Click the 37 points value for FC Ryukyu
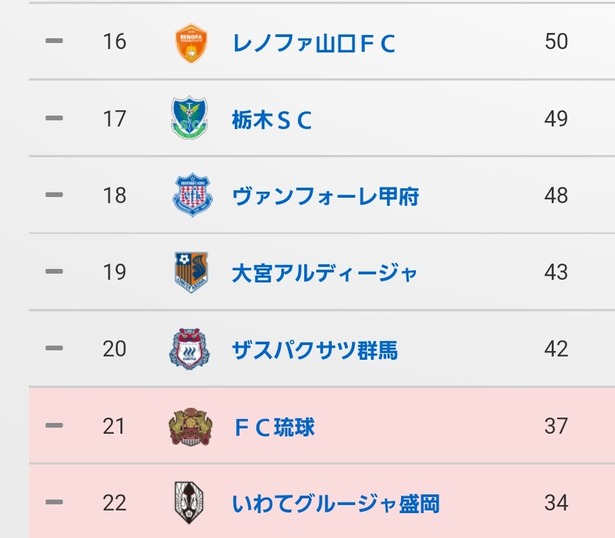The width and height of the screenshot is (615, 538). coord(556,426)
